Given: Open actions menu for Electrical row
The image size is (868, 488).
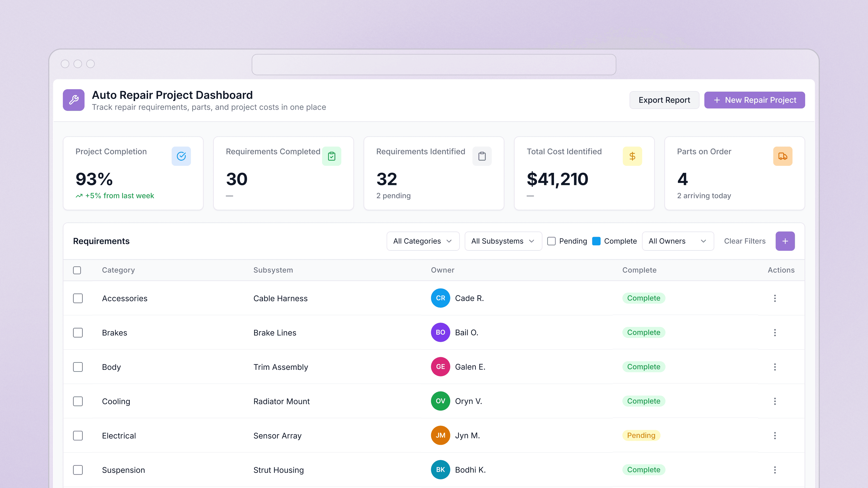Looking at the screenshot, I should 775,436.
